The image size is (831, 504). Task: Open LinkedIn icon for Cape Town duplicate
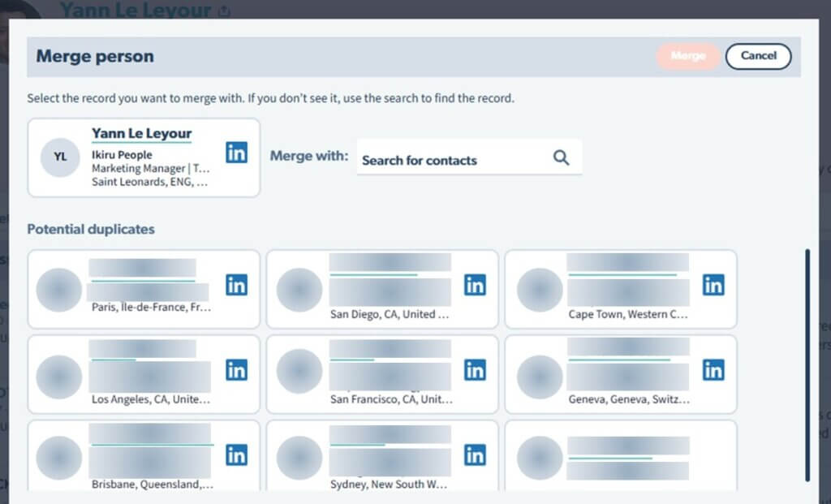713,285
